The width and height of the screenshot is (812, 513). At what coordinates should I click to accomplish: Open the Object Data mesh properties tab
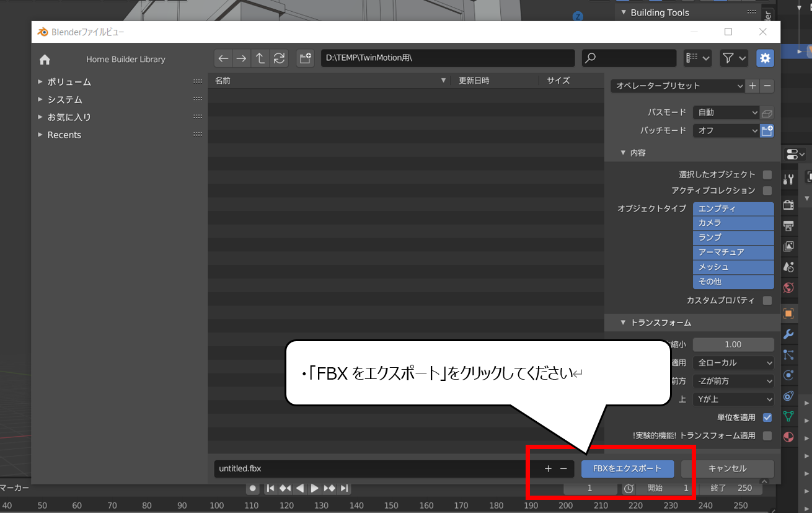tap(788, 416)
